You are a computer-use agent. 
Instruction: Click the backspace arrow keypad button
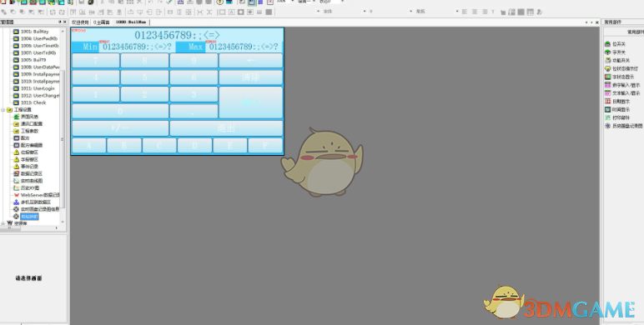pyautogui.click(x=250, y=61)
